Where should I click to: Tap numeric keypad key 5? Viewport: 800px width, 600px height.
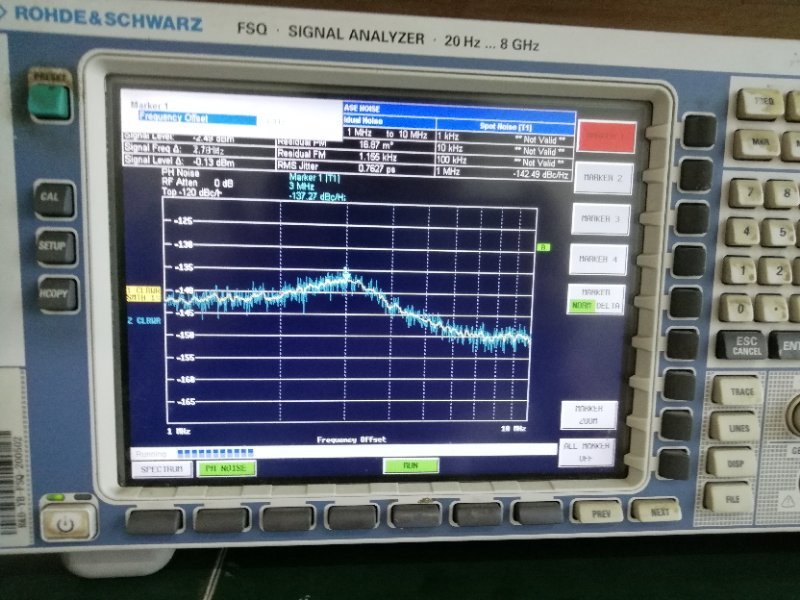pos(779,233)
